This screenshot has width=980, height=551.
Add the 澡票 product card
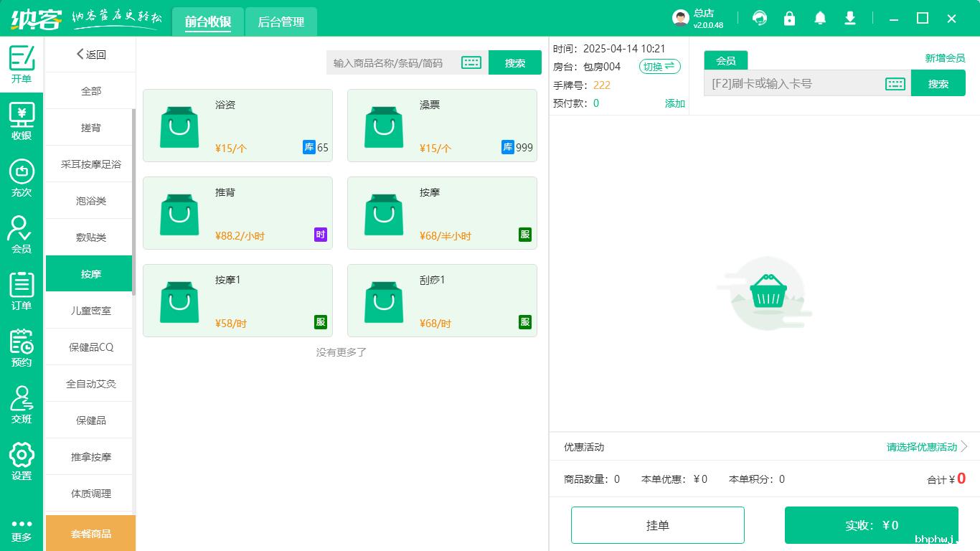point(442,126)
